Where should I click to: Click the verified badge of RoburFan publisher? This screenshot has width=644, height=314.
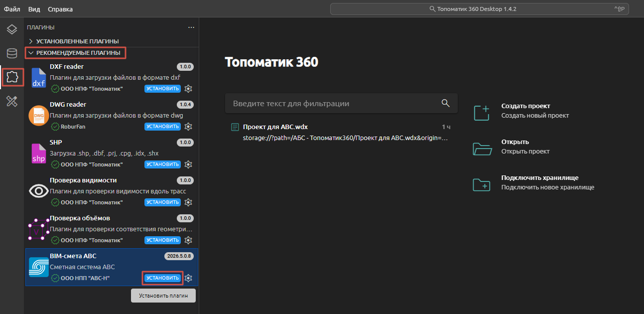pyautogui.click(x=55, y=127)
